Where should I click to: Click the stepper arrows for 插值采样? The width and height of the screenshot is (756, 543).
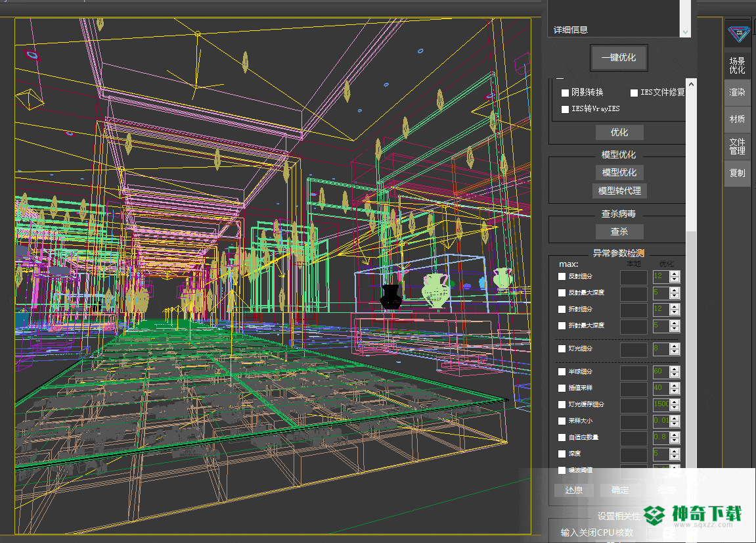click(x=675, y=388)
